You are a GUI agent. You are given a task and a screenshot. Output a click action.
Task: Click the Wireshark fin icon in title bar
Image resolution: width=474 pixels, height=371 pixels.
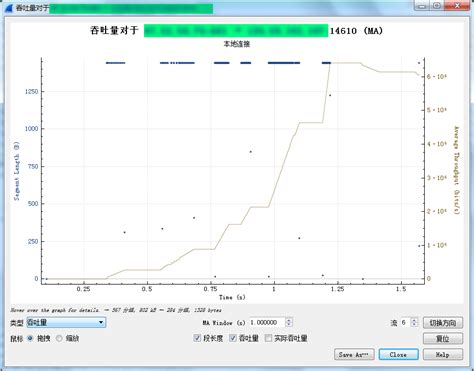tap(9, 8)
